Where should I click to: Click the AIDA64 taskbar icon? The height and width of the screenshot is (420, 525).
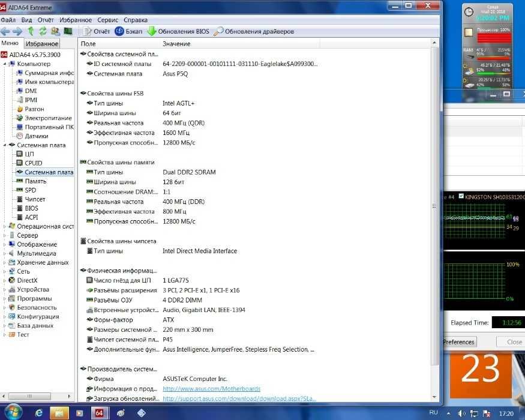(100, 413)
